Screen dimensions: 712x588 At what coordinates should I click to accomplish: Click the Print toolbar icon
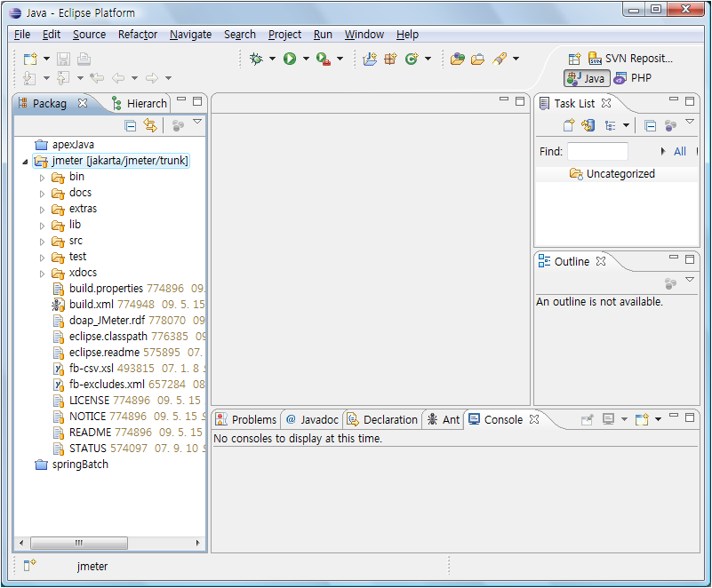tap(84, 59)
